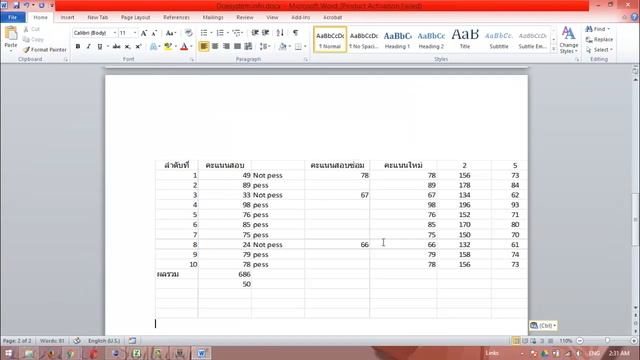Click the Sort icon
Viewport: 640px width, 360px height.
click(x=280, y=33)
